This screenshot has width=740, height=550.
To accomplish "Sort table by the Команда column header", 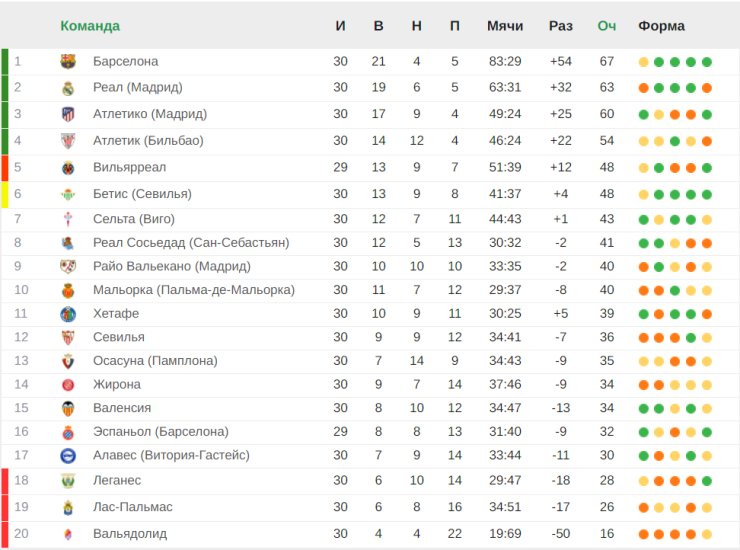I will pyautogui.click(x=90, y=26).
